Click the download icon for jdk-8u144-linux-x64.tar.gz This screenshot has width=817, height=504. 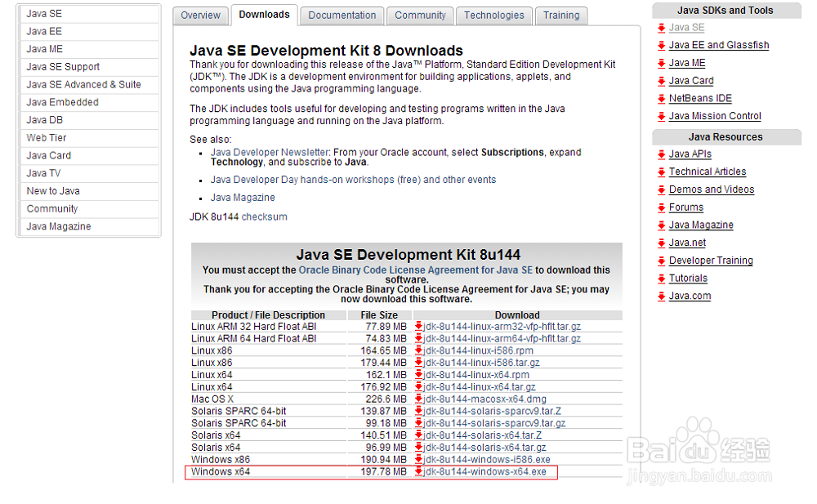tap(418, 386)
